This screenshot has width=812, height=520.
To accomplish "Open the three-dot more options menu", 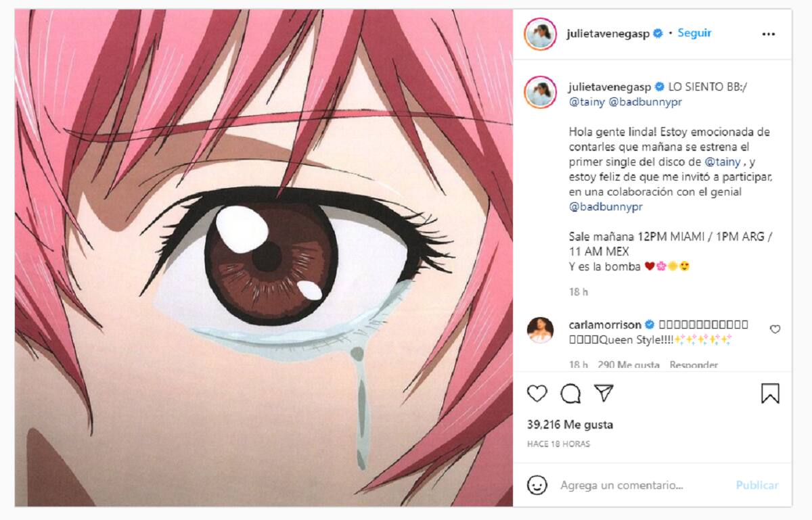I will pos(768,34).
